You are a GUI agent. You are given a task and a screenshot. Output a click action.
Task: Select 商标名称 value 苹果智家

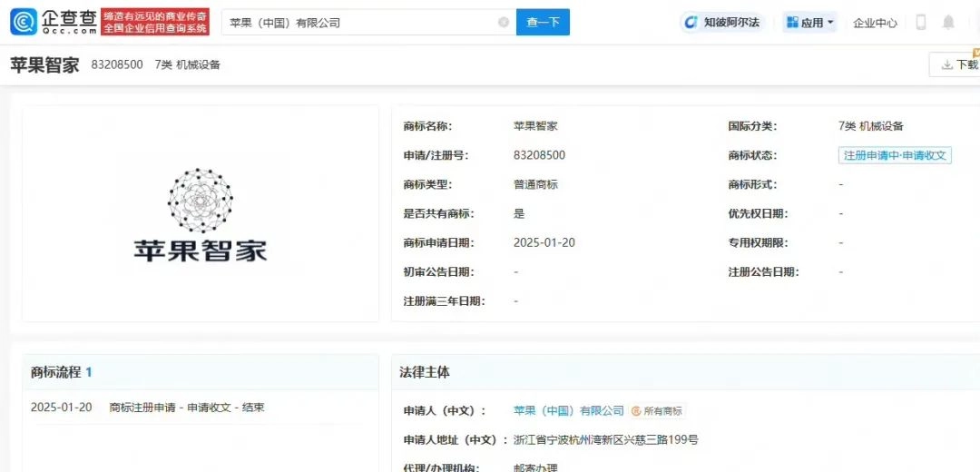pyautogui.click(x=535, y=126)
